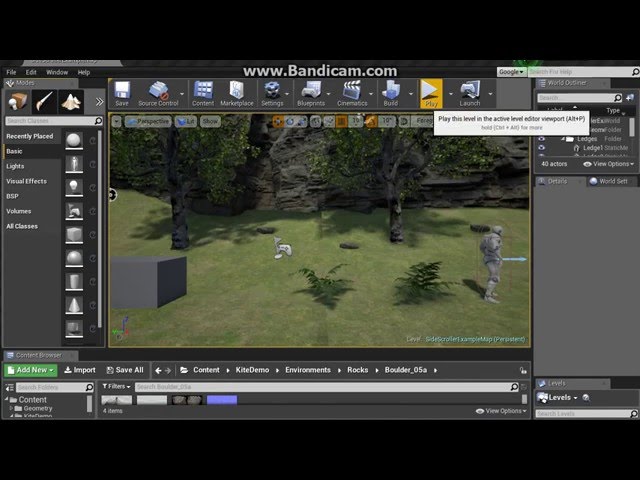Open the Edit menu
The width and height of the screenshot is (640, 480).
point(31,72)
